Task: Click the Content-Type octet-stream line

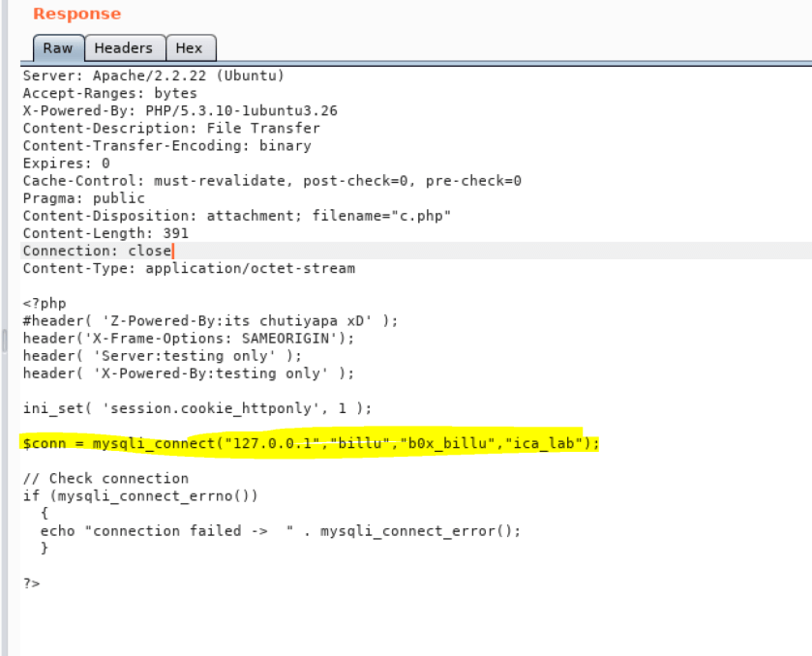Action: coord(189,268)
